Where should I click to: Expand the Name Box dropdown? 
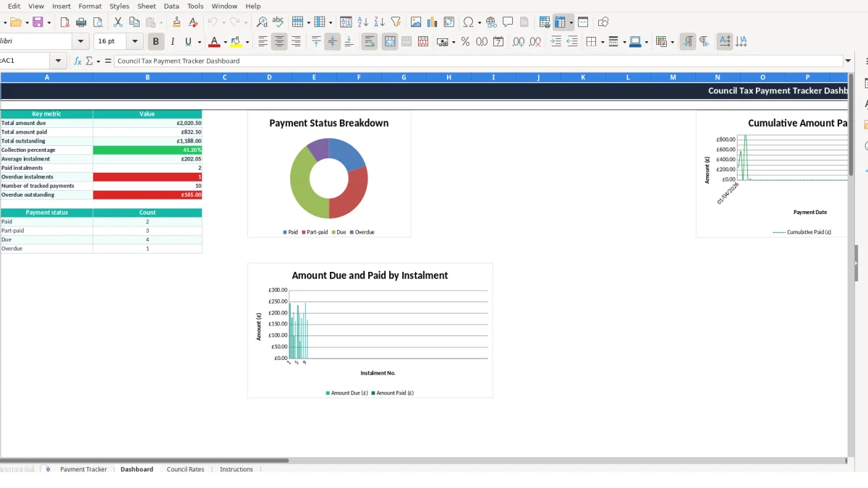(59, 61)
